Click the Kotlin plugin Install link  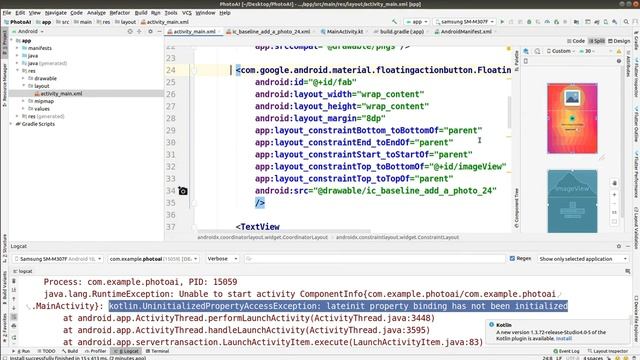click(564, 338)
